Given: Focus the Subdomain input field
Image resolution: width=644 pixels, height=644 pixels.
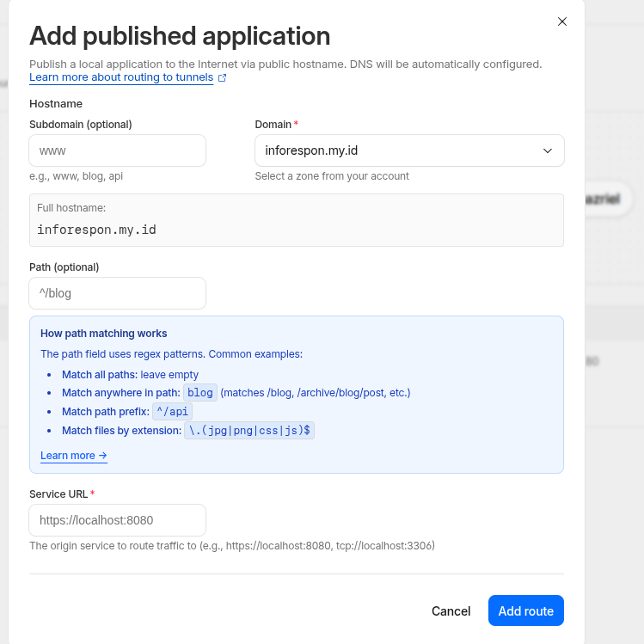Looking at the screenshot, I should [118, 150].
